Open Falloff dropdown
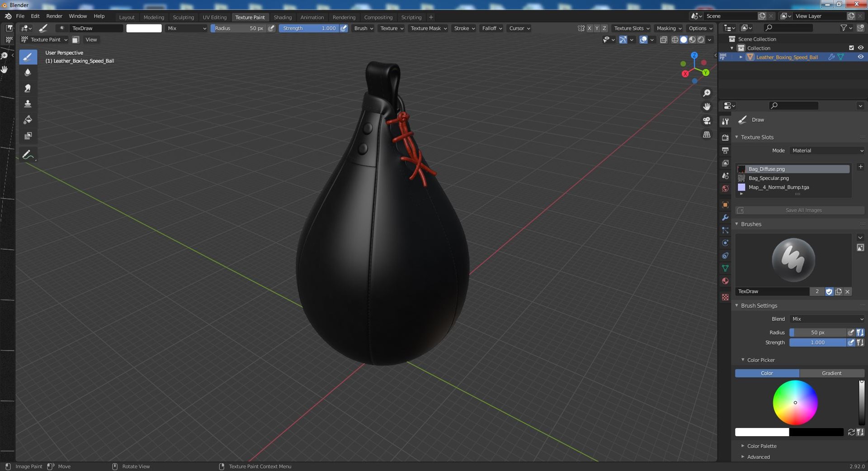 [492, 28]
